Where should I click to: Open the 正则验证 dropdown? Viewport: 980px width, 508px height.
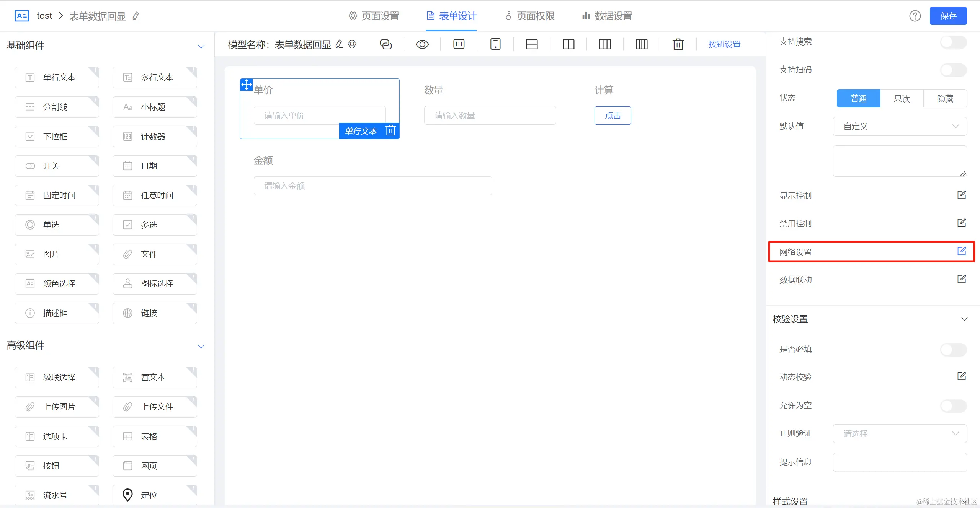(x=900, y=433)
